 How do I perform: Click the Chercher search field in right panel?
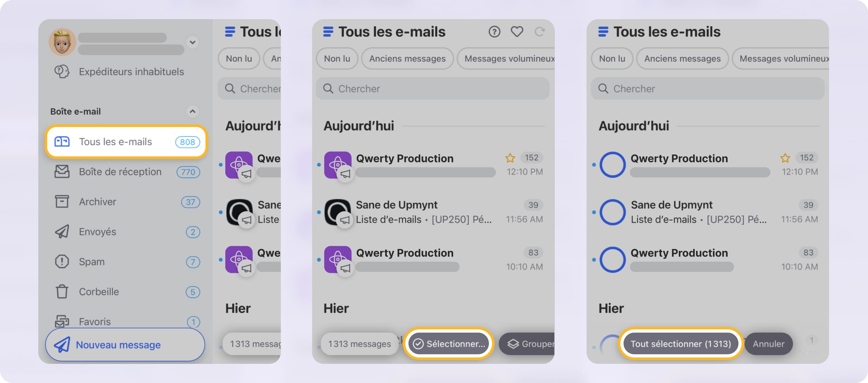707,89
